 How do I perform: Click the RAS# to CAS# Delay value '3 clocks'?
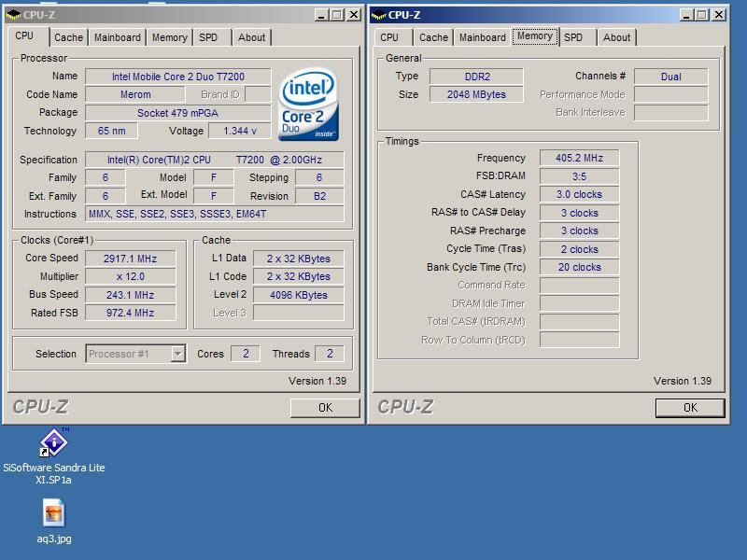(x=579, y=213)
